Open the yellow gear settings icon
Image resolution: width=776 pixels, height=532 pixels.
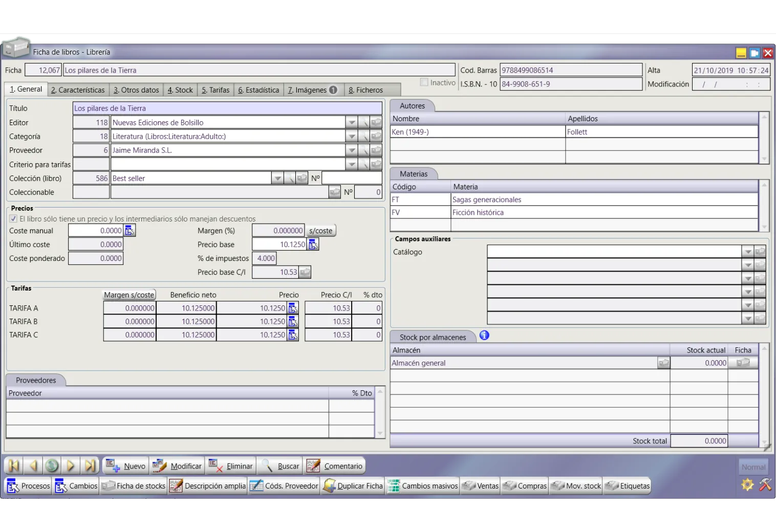(x=747, y=484)
